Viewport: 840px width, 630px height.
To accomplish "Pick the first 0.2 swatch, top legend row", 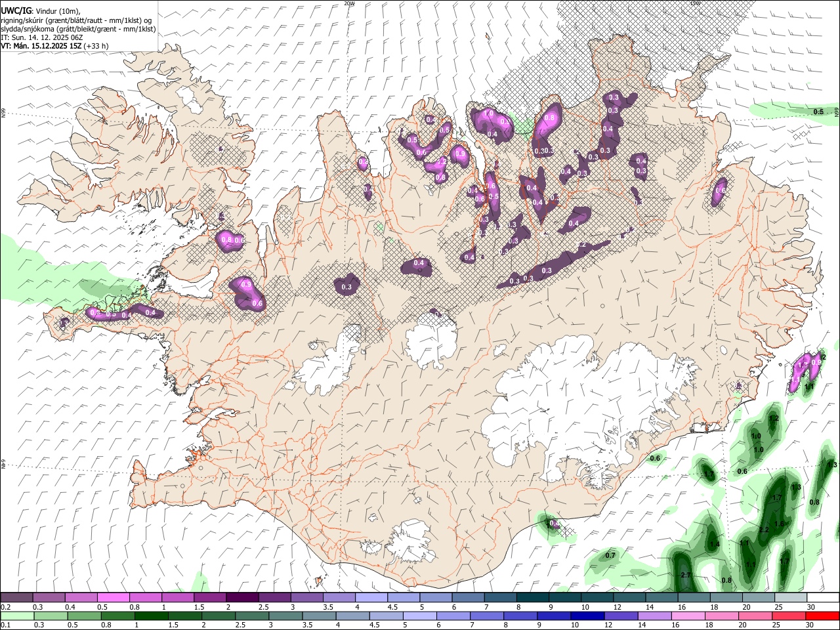I will pos(16,597).
